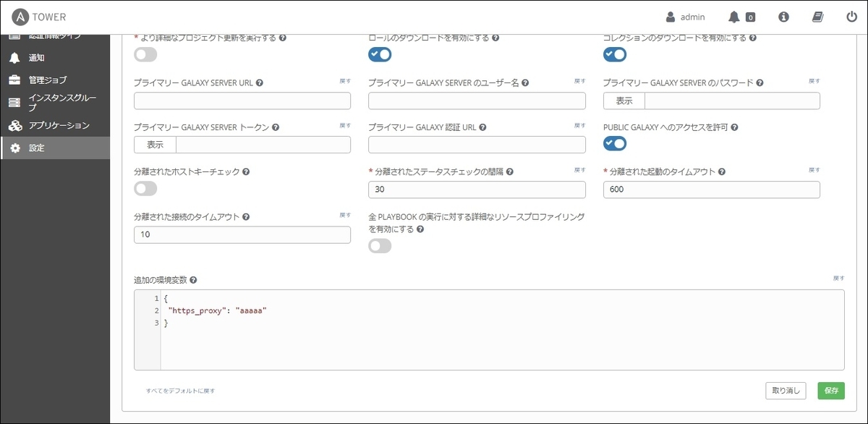The height and width of the screenshot is (424, 868).
Task: Click the green 保存 button
Action: point(831,391)
